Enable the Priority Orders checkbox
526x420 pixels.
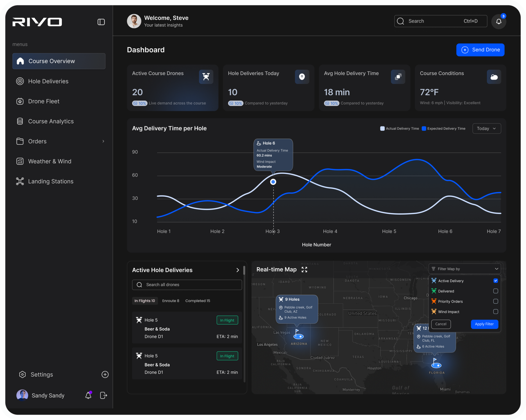(495, 301)
